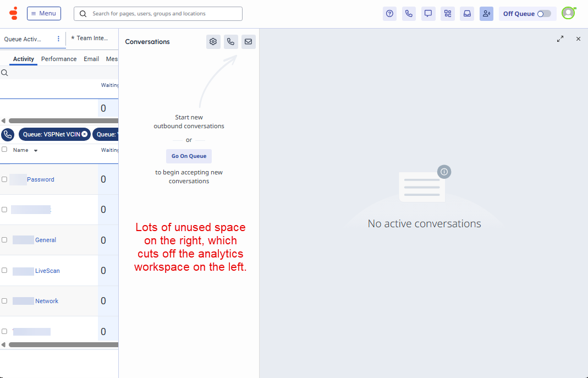Image resolution: width=588 pixels, height=378 pixels.
Task: Click the Genesys logo icon
Action: 14,14
